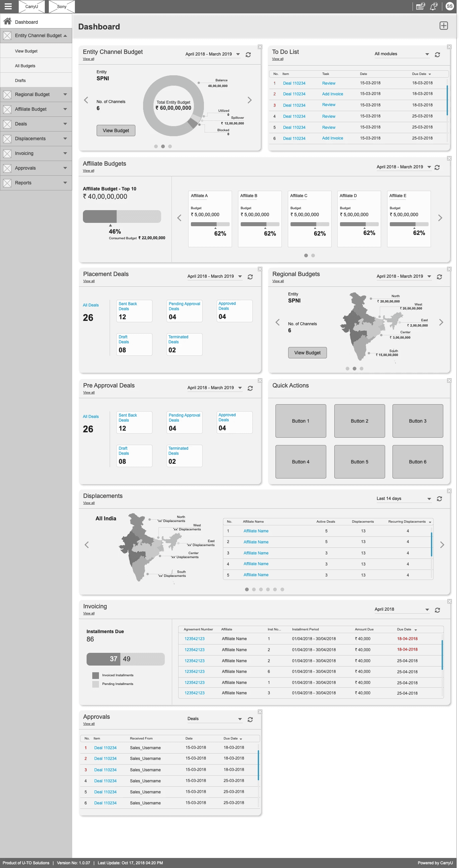Screen dimensions: 459x868
Task: Click the add widget plus icon
Action: [444, 26]
